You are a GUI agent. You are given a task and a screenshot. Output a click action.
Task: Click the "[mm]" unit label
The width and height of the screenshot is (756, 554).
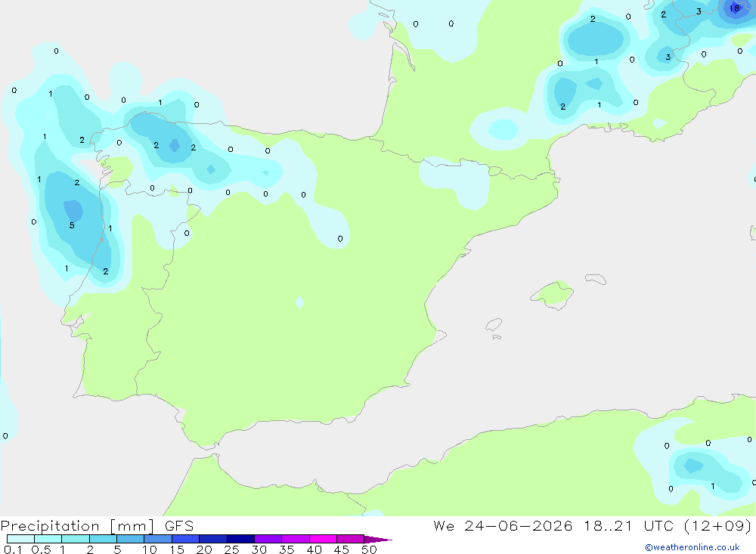pyautogui.click(x=132, y=526)
